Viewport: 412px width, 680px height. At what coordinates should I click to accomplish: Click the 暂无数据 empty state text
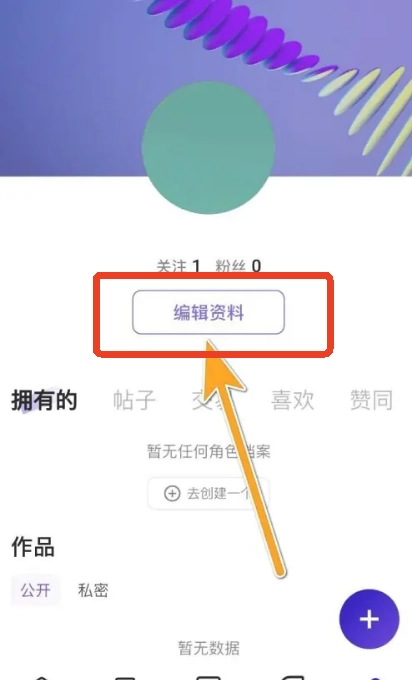pyautogui.click(x=209, y=648)
